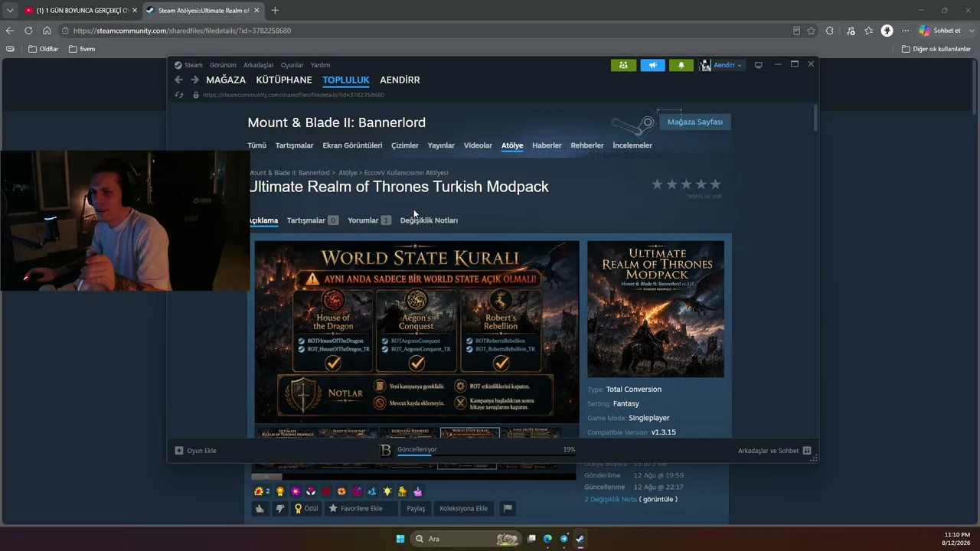Switch Steam to Big Picture mode icon
980x551 pixels.
pos(758,65)
